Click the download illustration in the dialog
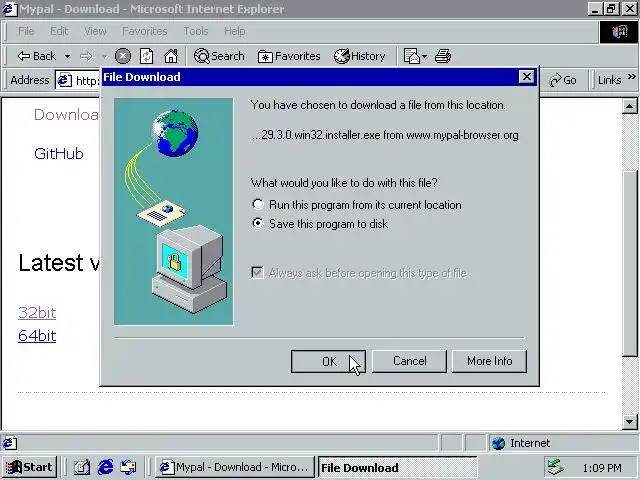Screen dimensions: 640x480 click(x=174, y=211)
